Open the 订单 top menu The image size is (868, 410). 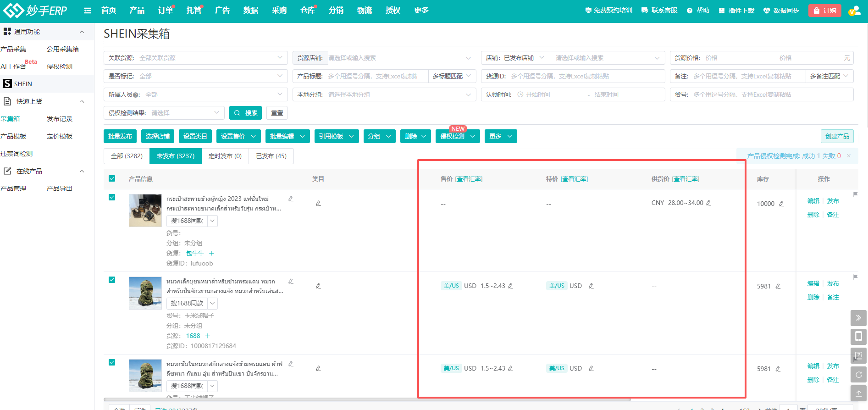pos(165,11)
